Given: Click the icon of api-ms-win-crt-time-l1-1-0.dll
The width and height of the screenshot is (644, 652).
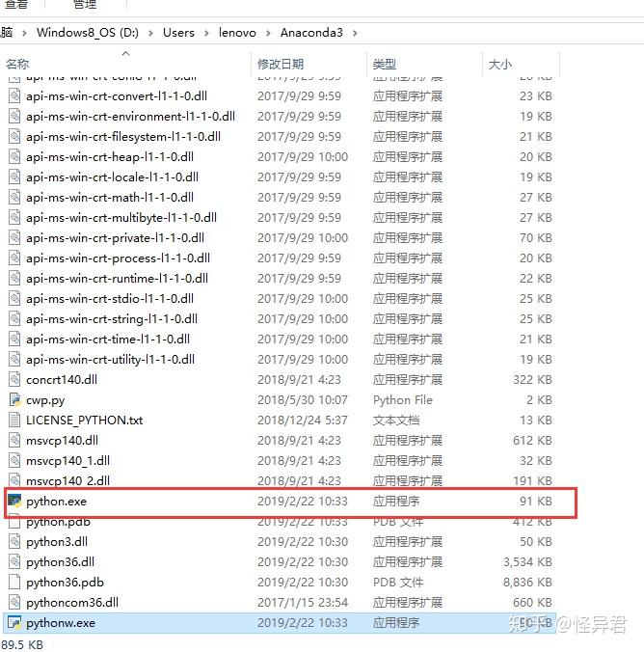Looking at the screenshot, I should click(x=14, y=340).
